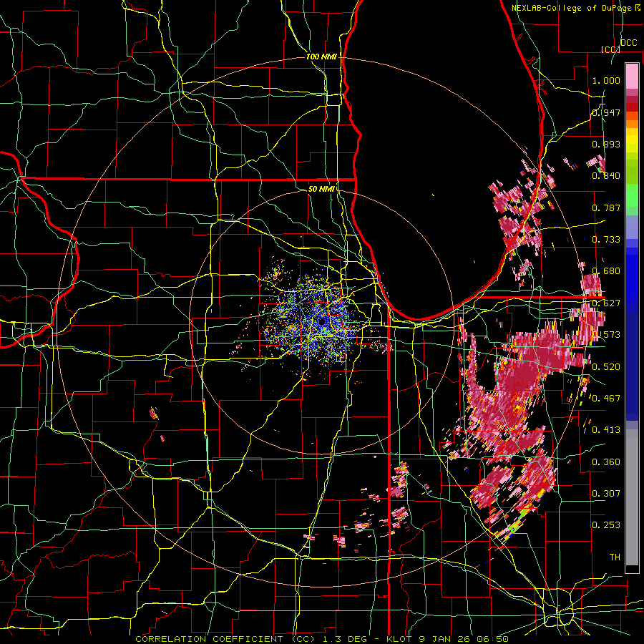The width and height of the screenshot is (644, 644).
Task: Click the DCC label above the color scale
Action: (x=628, y=43)
